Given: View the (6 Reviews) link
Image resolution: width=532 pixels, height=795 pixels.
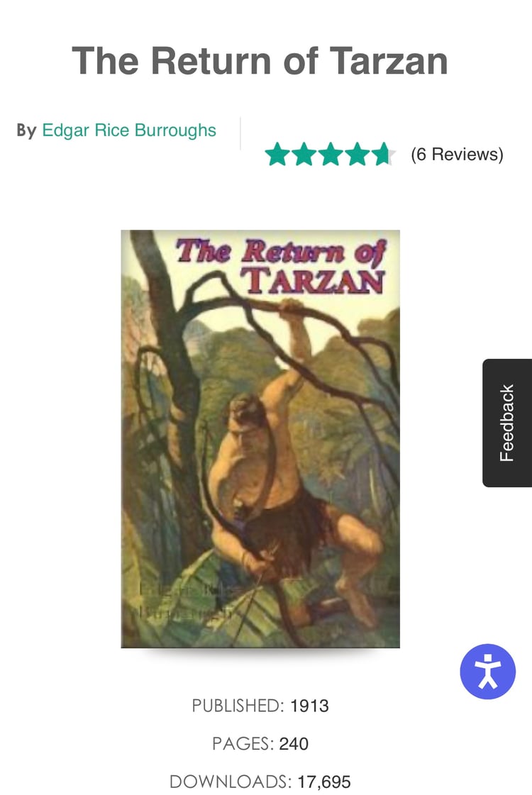Looking at the screenshot, I should point(457,154).
